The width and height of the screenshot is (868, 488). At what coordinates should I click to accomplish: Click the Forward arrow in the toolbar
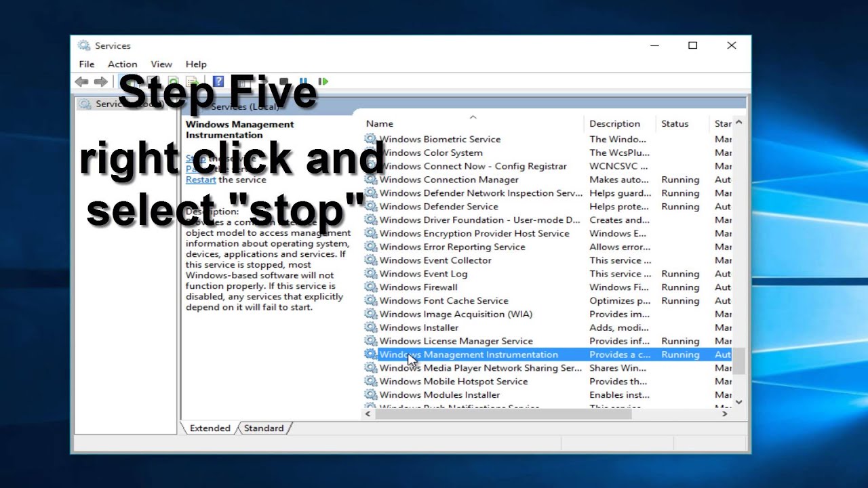pyautogui.click(x=100, y=82)
